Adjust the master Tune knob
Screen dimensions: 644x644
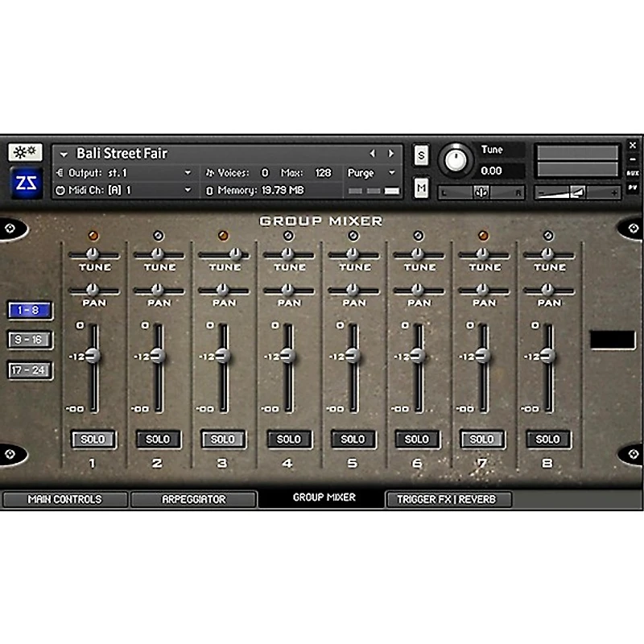click(x=456, y=160)
